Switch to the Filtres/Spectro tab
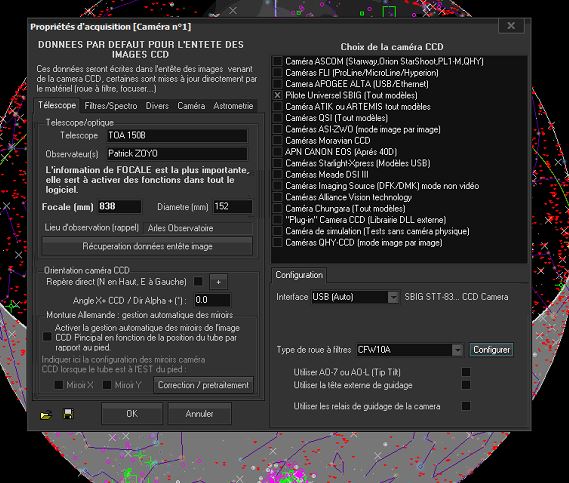Screen dimensions: 569x483 pos(111,106)
